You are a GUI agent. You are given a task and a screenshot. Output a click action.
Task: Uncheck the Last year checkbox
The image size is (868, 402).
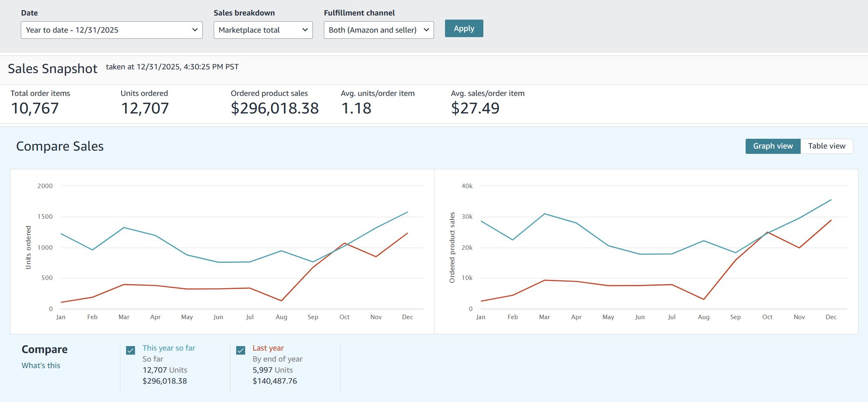coord(241,351)
